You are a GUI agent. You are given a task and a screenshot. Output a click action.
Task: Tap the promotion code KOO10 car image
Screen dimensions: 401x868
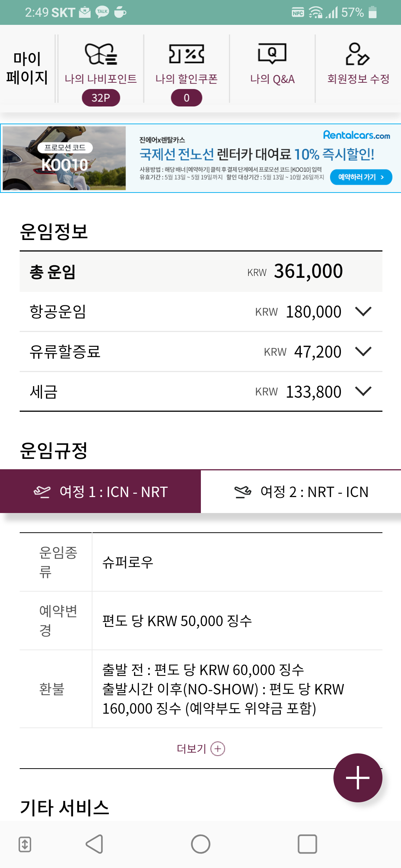[64, 158]
